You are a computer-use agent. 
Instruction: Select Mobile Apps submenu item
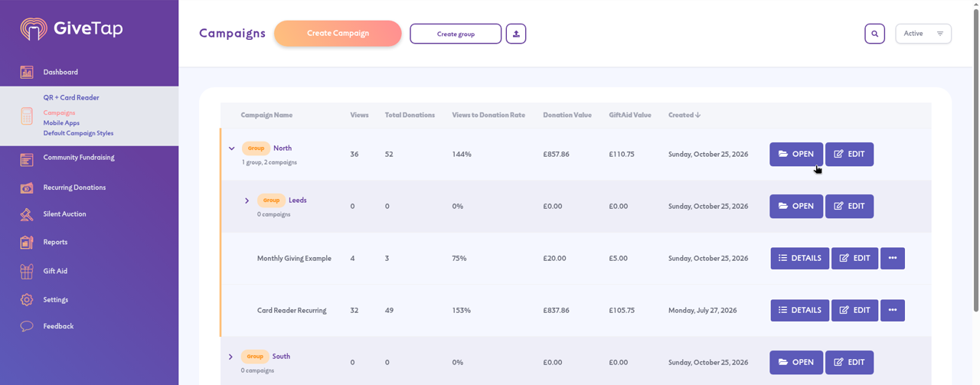[61, 123]
